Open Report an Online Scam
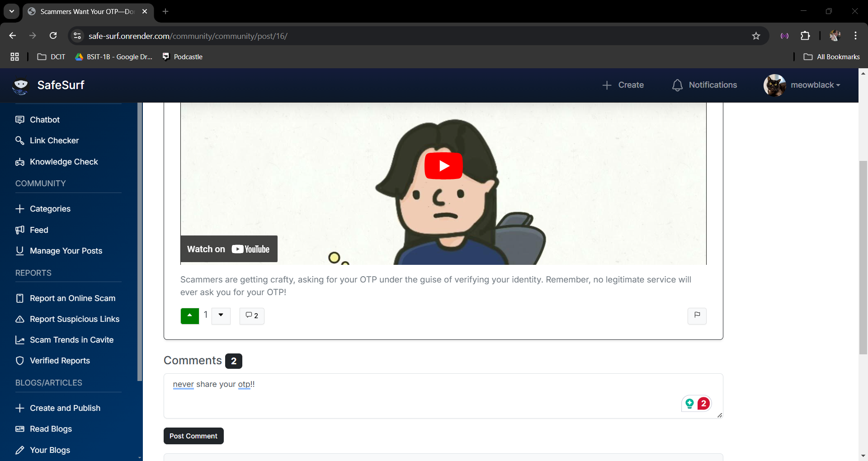This screenshot has width=868, height=461. (x=66, y=298)
